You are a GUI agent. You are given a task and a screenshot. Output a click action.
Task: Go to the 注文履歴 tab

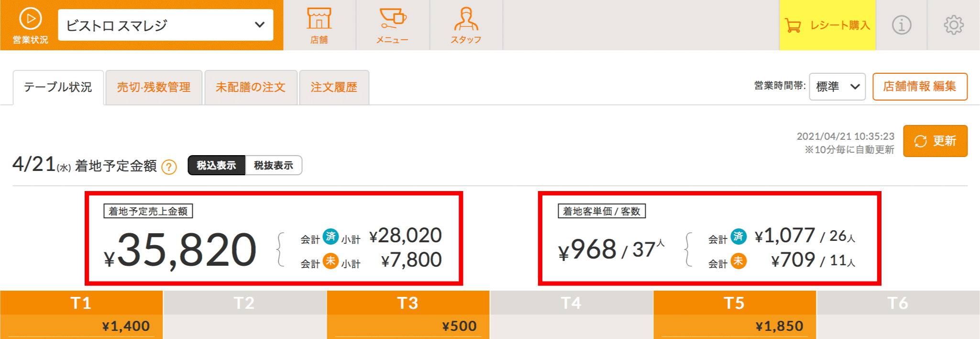(334, 87)
